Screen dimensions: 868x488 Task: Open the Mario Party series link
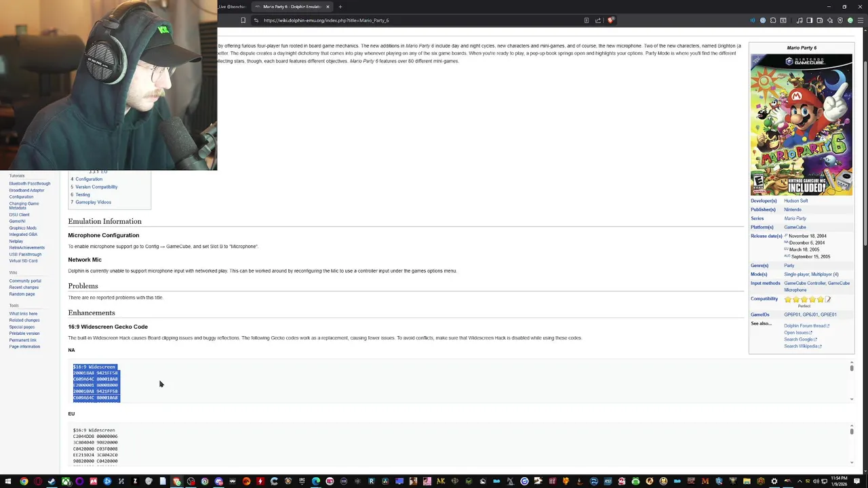click(795, 218)
